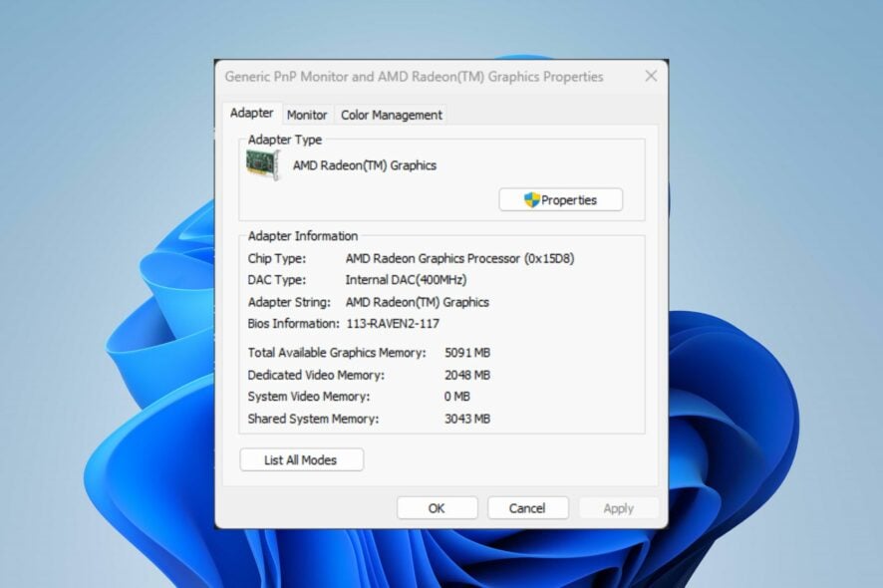Viewport: 883px width, 588px height.
Task: Switch to the Monitor tab
Action: pyautogui.click(x=307, y=115)
